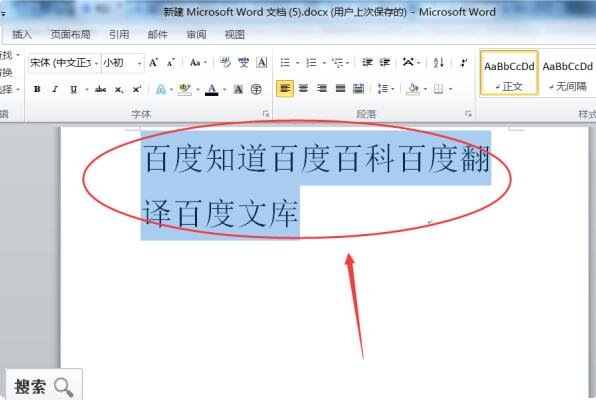Viewport: 596px width, 400px height.
Task: Open the Line Spacing menu
Action: pos(385,89)
